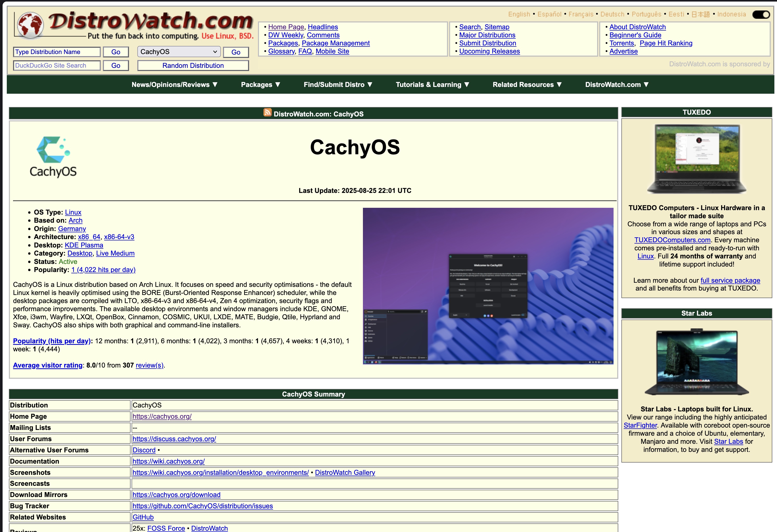Open the wiki.cachyos.org documentation link
Viewport: 777px width, 532px height.
[168, 462]
